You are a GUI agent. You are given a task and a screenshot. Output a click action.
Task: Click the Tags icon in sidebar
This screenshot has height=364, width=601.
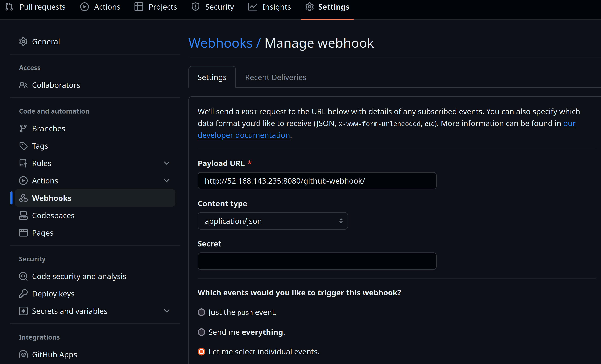point(23,146)
